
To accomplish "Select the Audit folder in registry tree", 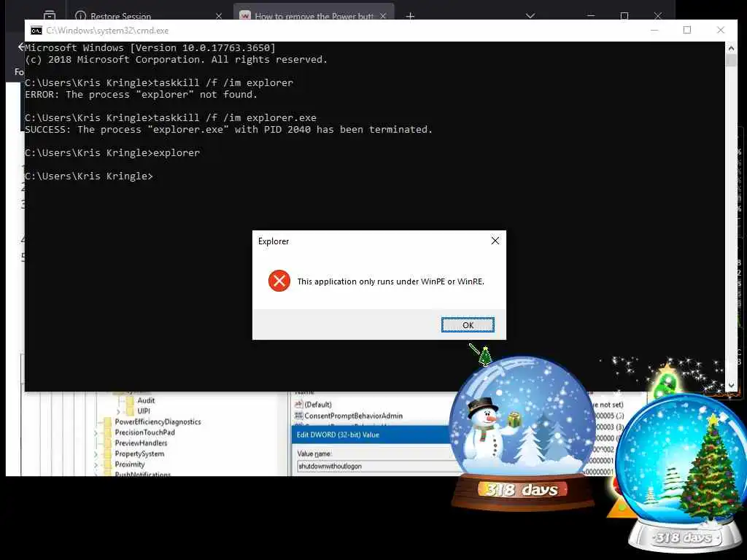I will [146, 400].
